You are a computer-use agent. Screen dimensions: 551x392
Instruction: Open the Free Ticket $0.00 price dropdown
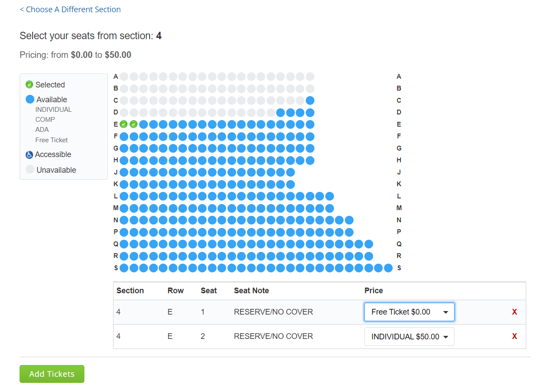click(409, 312)
